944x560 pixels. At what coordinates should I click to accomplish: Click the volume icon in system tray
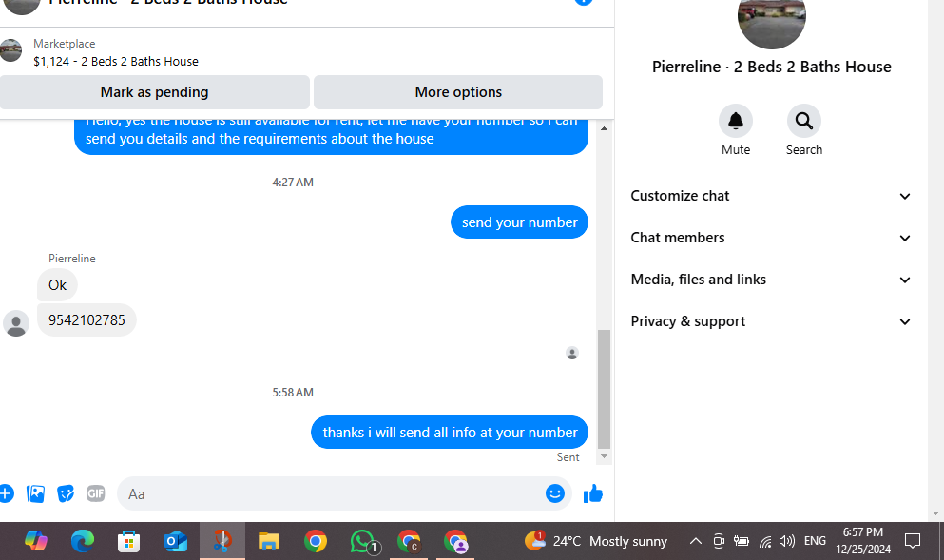(786, 541)
